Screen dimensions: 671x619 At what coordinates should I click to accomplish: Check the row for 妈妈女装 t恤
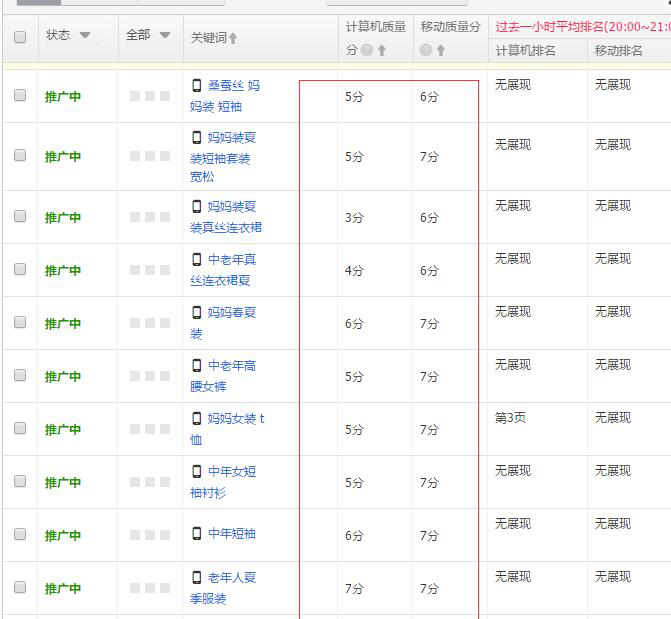20,429
